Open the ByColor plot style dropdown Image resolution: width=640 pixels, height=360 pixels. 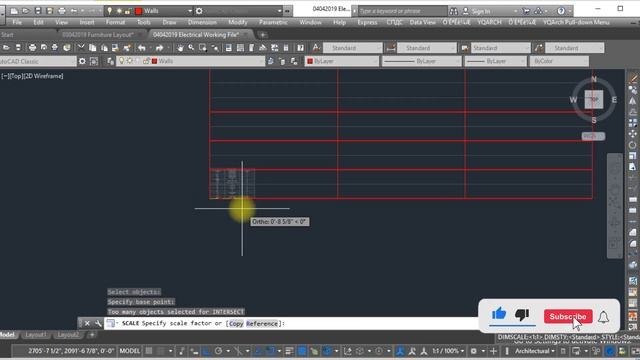(x=559, y=61)
